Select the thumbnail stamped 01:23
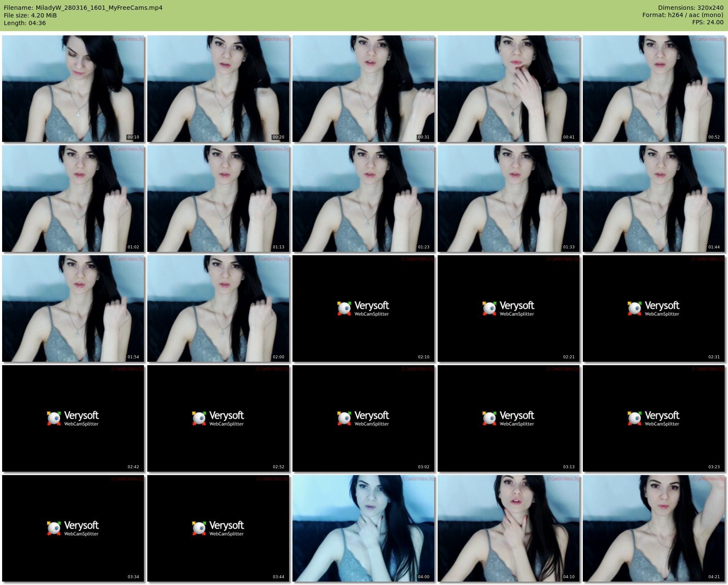The width and height of the screenshot is (728, 585). [364, 199]
